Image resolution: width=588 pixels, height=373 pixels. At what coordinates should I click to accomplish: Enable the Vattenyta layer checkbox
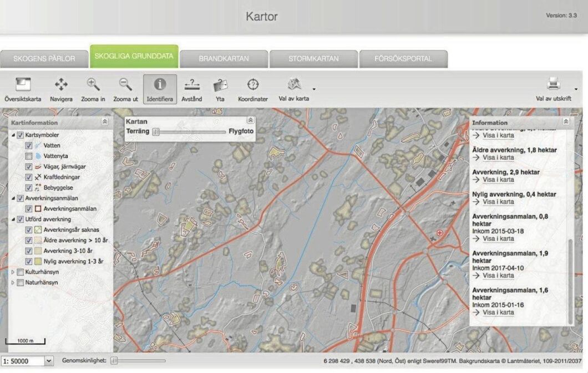29,156
